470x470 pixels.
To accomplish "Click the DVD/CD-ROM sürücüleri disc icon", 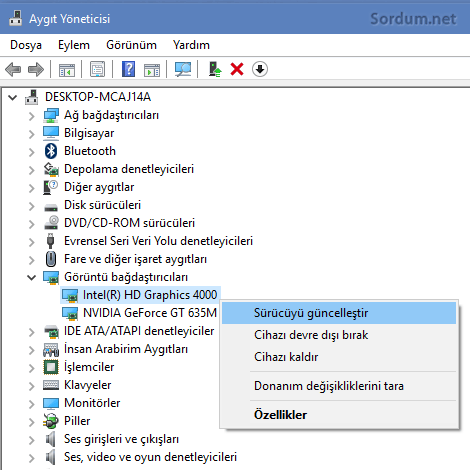I will 51,223.
